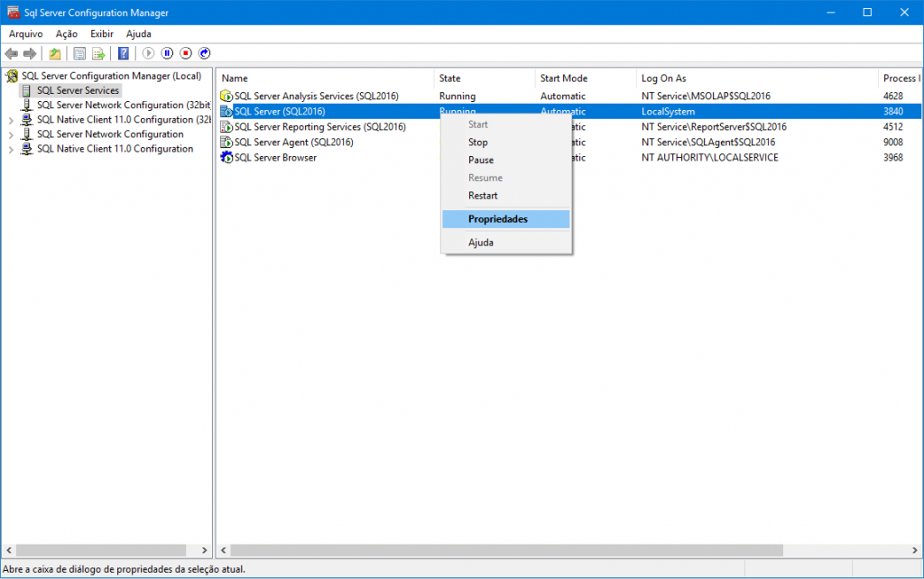
Task: Click the Start Service toolbar icon
Action: click(x=149, y=53)
